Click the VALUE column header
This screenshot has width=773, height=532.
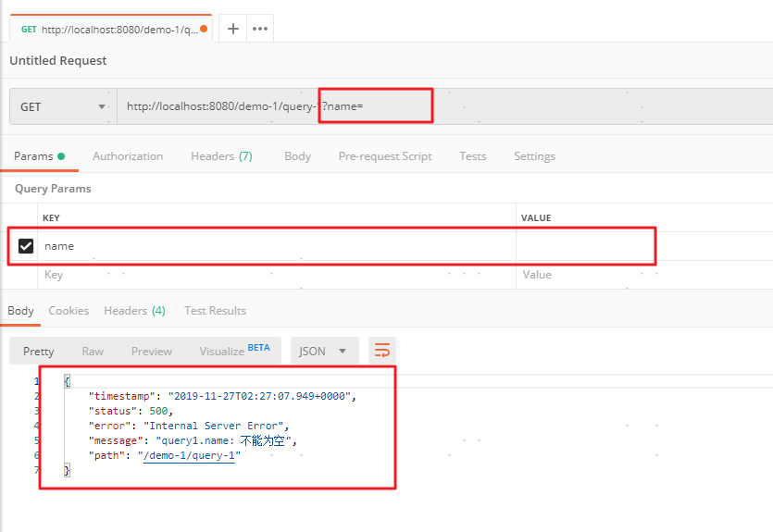[x=536, y=217]
